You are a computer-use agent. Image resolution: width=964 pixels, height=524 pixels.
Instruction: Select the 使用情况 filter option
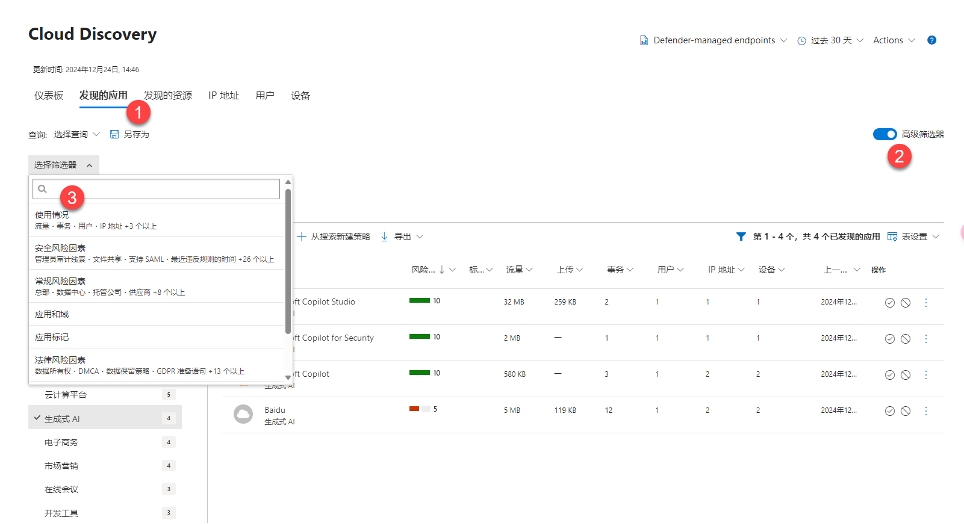click(157, 220)
